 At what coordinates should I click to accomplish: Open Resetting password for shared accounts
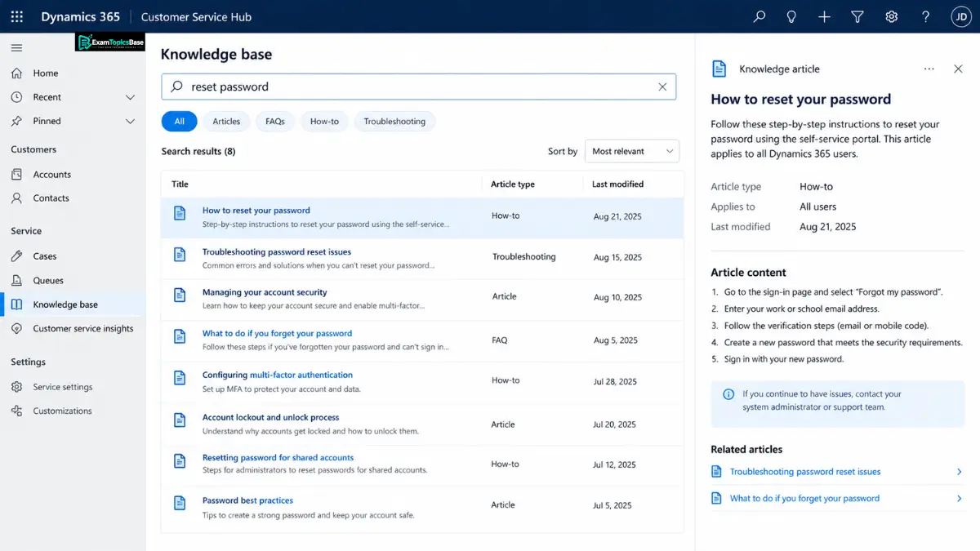(x=278, y=458)
